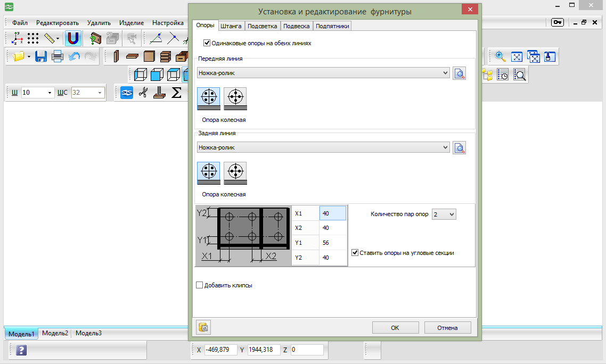Select second rear line wheel support thumbnail
Viewport: 606px width, 364px height.
pos(235,173)
